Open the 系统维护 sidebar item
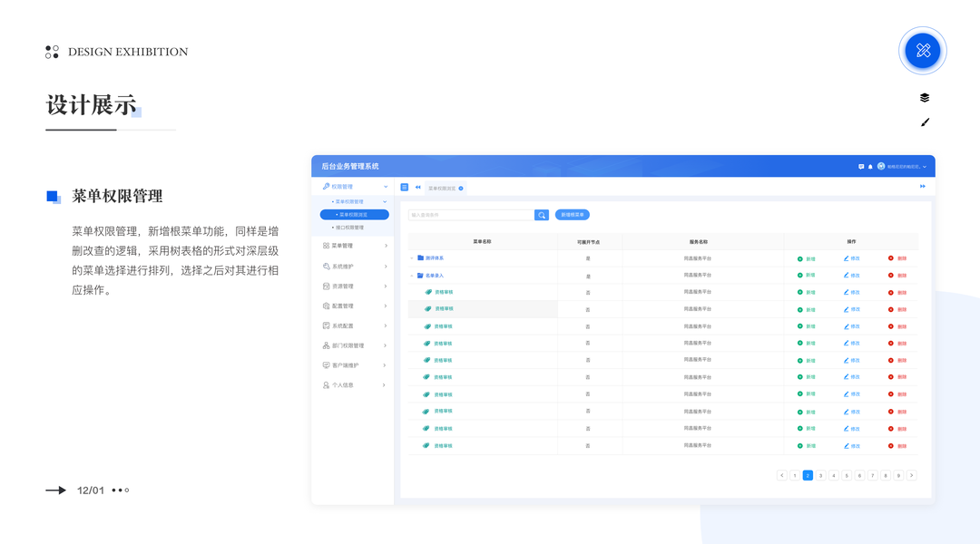 coord(338,267)
